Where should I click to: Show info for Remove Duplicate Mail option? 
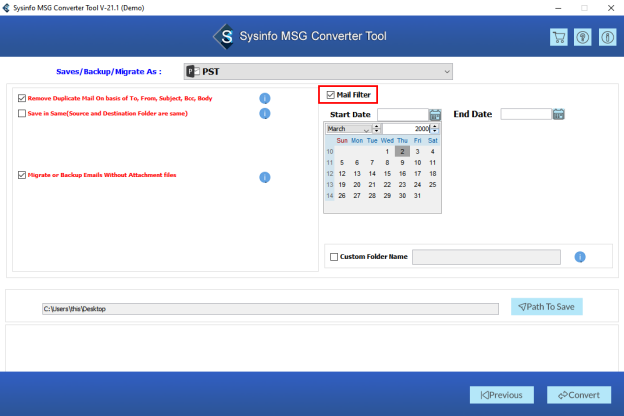(265, 98)
